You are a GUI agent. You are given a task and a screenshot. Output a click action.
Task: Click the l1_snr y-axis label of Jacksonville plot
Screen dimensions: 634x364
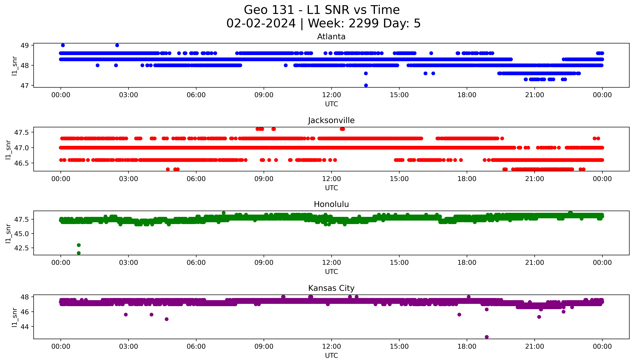click(x=8, y=150)
